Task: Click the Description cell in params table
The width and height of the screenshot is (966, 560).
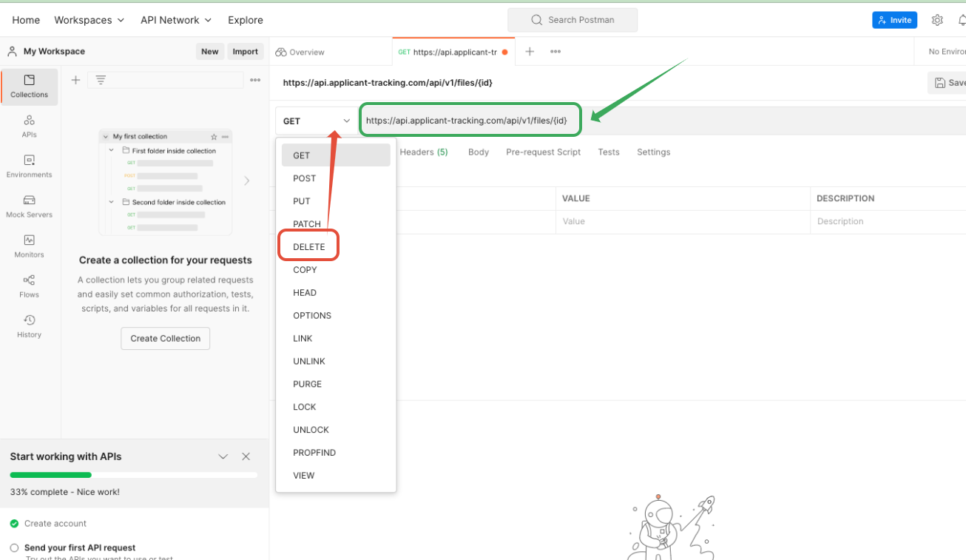Action: [x=888, y=221]
